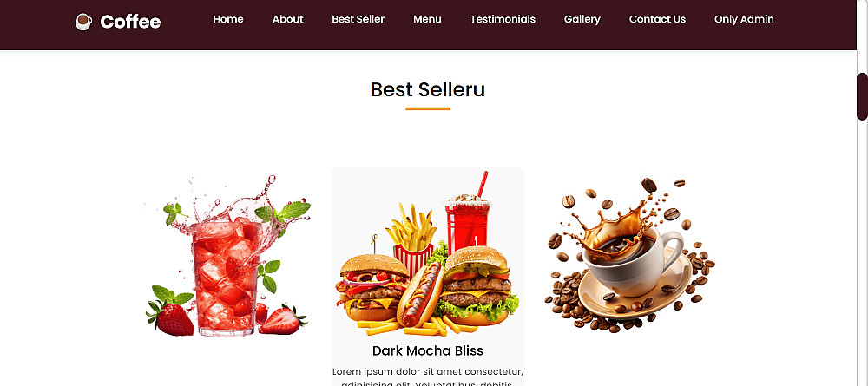The width and height of the screenshot is (868, 386).
Task: Click the Dark Mocha Bliss title
Action: pyautogui.click(x=428, y=350)
